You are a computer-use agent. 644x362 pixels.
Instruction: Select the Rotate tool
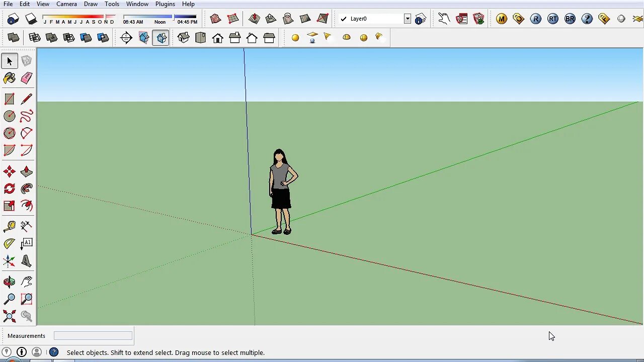tap(10, 189)
